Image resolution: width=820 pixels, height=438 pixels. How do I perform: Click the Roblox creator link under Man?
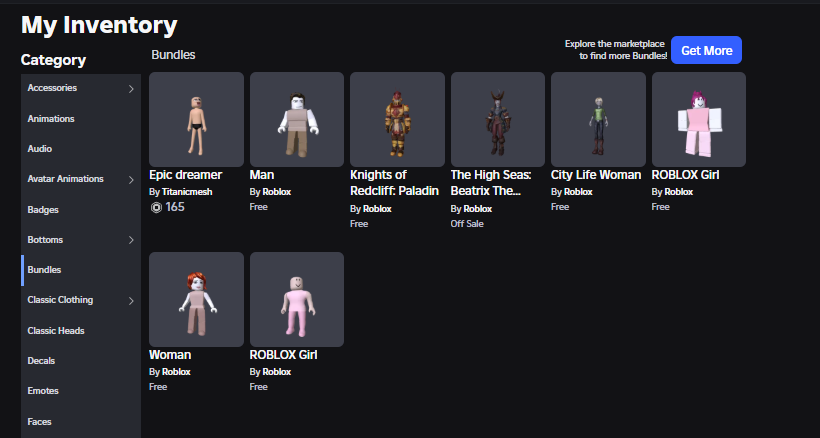[277, 192]
